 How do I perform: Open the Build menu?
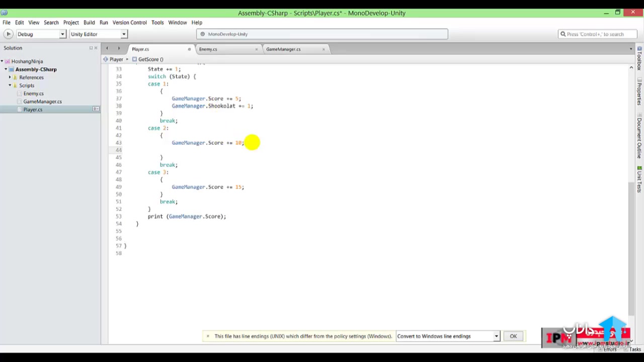(89, 23)
